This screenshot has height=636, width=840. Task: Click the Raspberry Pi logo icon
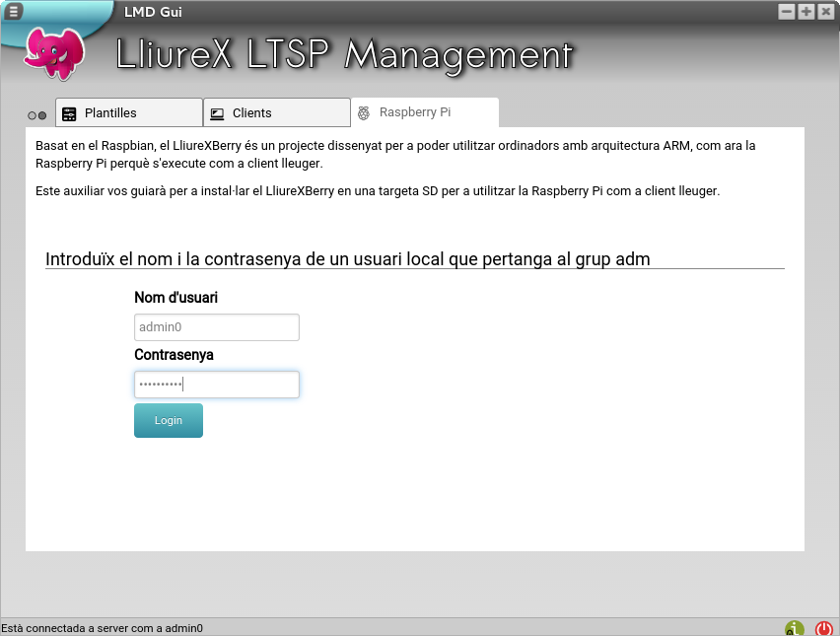click(x=364, y=112)
